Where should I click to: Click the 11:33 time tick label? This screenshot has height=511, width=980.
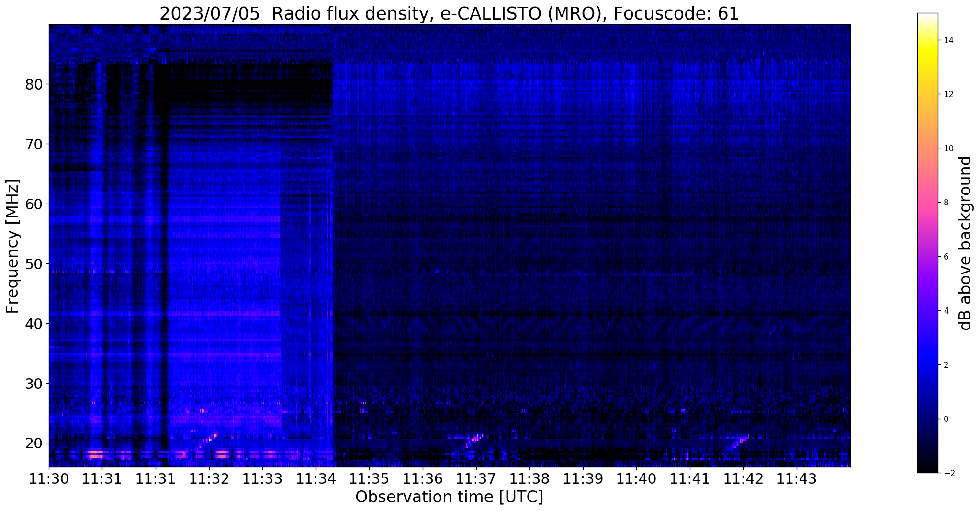tap(262, 478)
